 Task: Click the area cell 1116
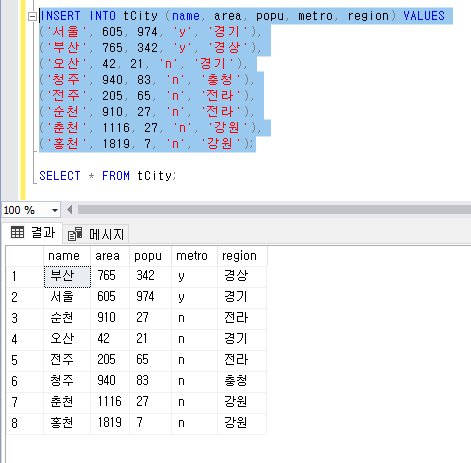pyautogui.click(x=110, y=403)
